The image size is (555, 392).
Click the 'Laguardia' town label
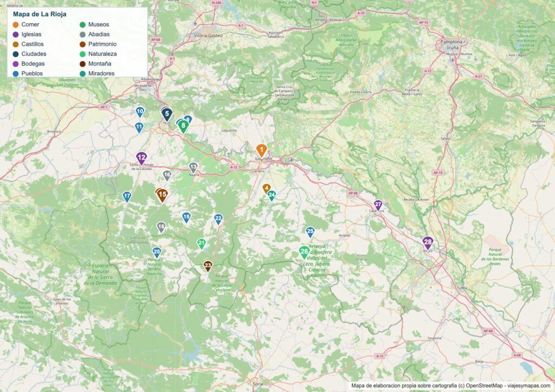[229, 130]
